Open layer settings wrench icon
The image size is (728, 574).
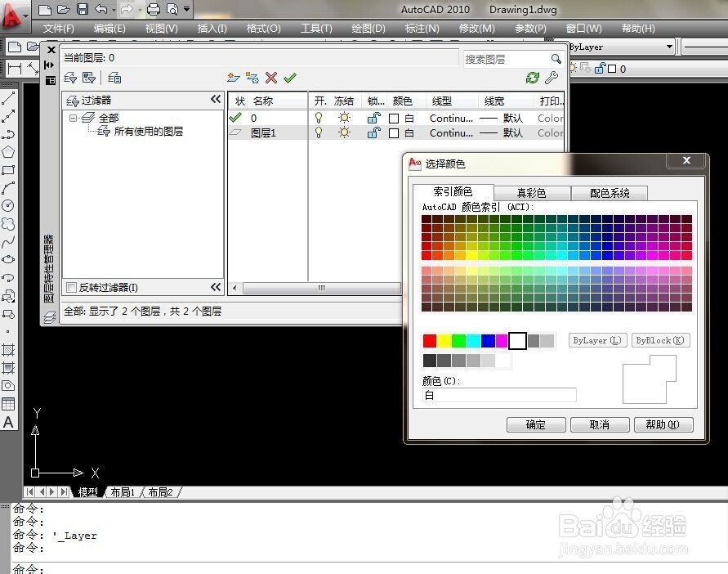(x=552, y=78)
